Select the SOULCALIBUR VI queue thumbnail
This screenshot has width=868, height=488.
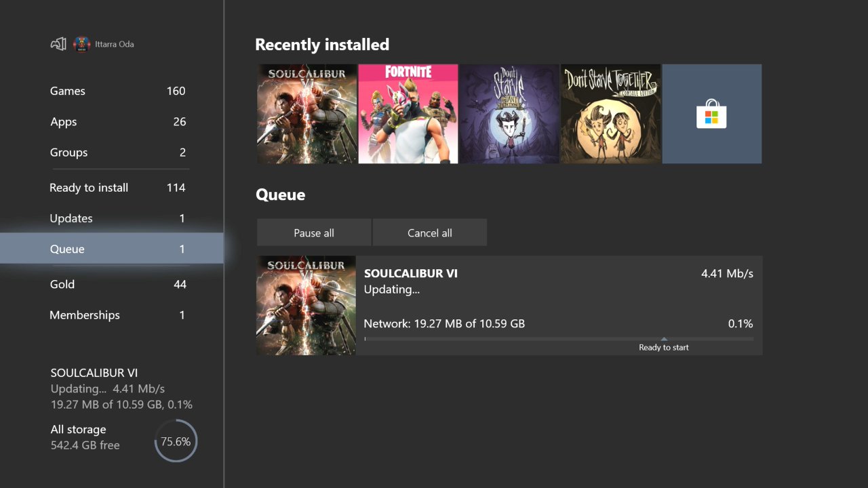(307, 306)
